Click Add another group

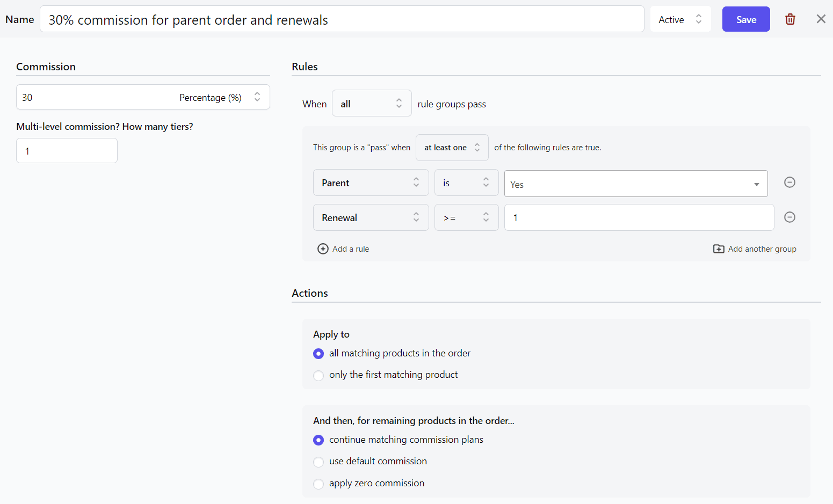[755, 249]
